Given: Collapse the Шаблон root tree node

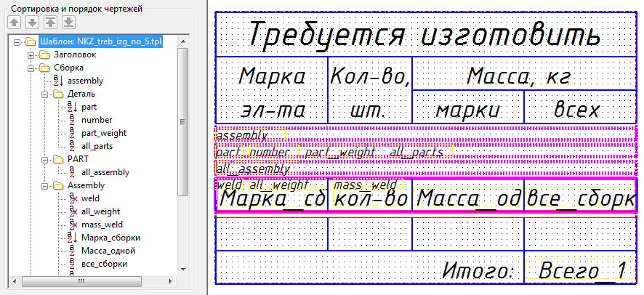Looking at the screenshot, I should (x=17, y=41).
